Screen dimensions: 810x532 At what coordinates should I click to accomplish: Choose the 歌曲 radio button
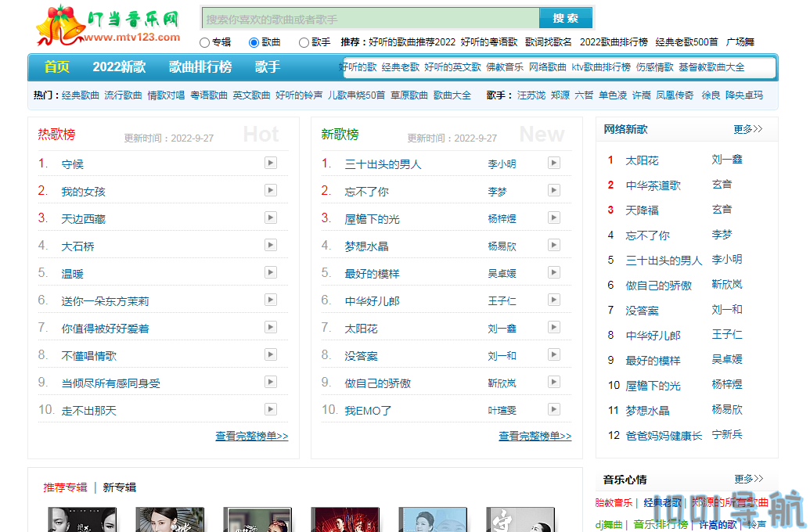click(254, 42)
